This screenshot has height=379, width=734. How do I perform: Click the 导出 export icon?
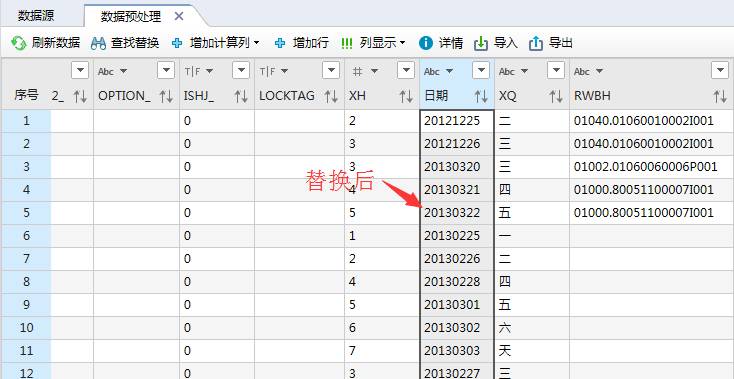[536, 44]
